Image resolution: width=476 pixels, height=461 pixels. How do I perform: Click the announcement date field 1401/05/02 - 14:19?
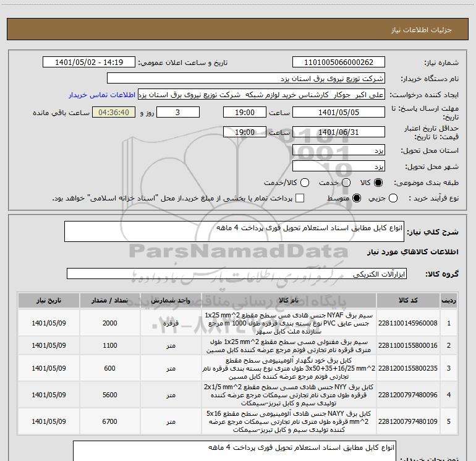click(x=89, y=62)
